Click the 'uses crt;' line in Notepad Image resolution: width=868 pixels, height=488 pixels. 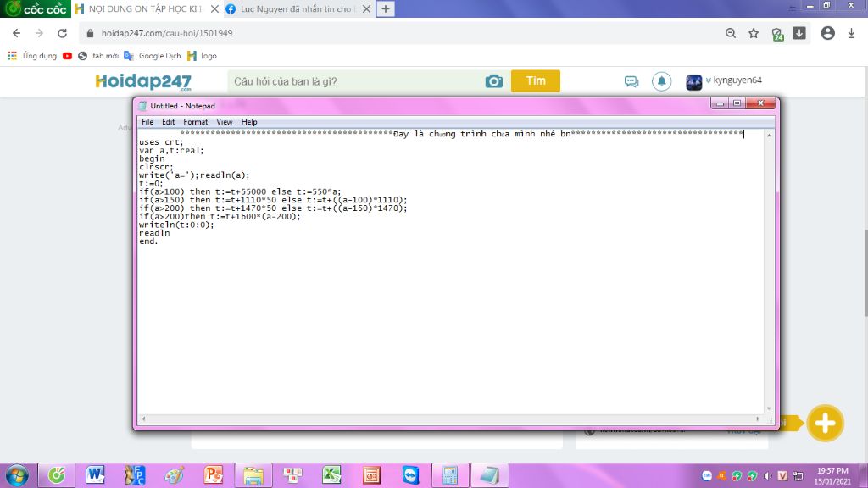[x=161, y=142]
